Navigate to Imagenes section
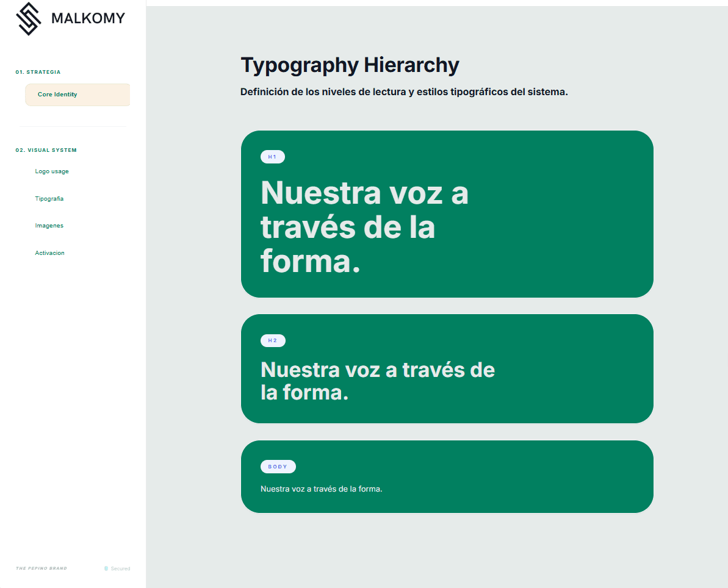Image resolution: width=728 pixels, height=588 pixels. [49, 226]
